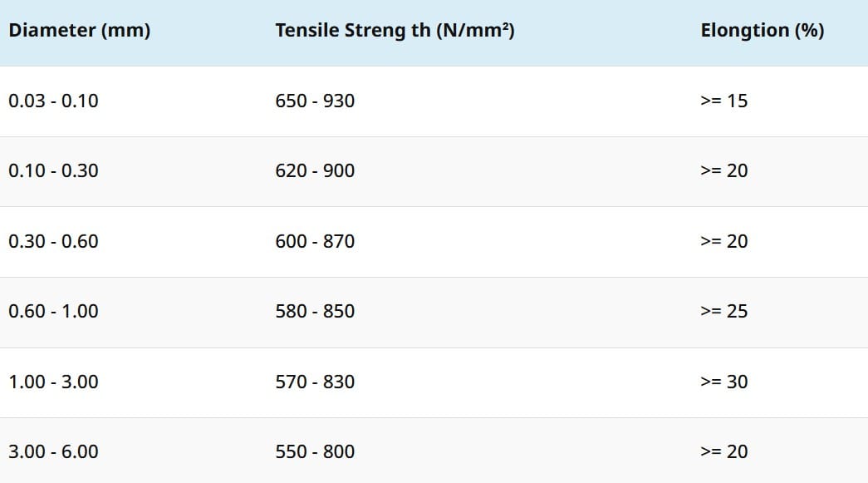Click the >= 15 elongation value
This screenshot has height=483, width=868.
(x=723, y=101)
